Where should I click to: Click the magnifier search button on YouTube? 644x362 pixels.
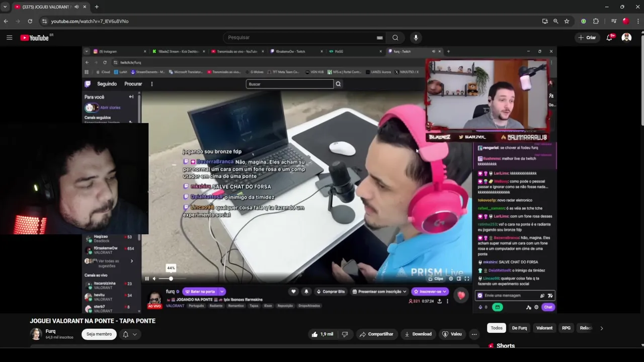[x=395, y=38]
